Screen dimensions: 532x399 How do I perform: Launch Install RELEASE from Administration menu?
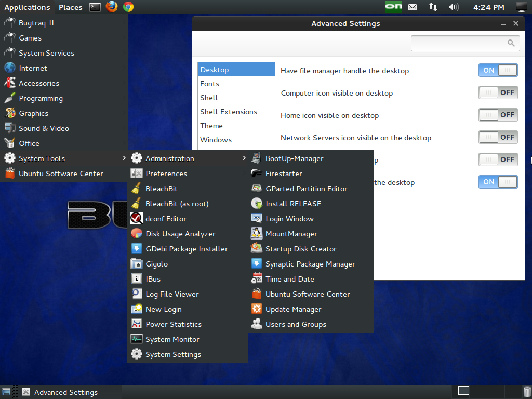[311, 204]
